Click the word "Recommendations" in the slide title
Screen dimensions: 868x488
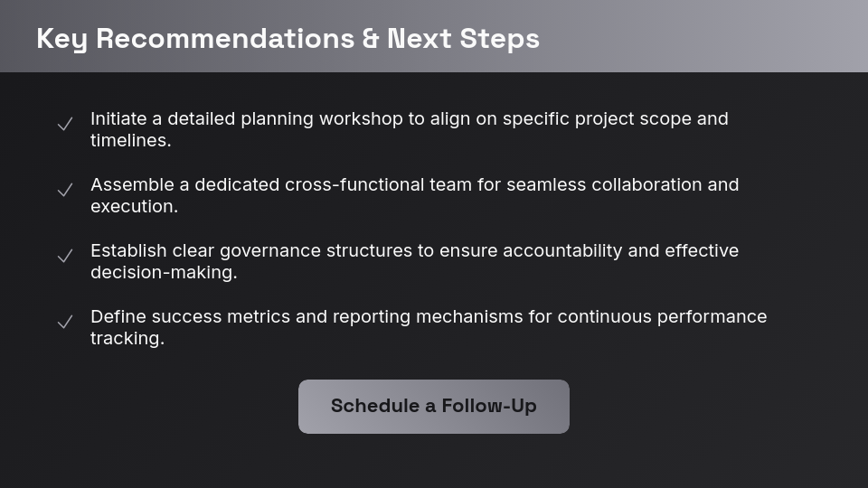click(x=225, y=39)
